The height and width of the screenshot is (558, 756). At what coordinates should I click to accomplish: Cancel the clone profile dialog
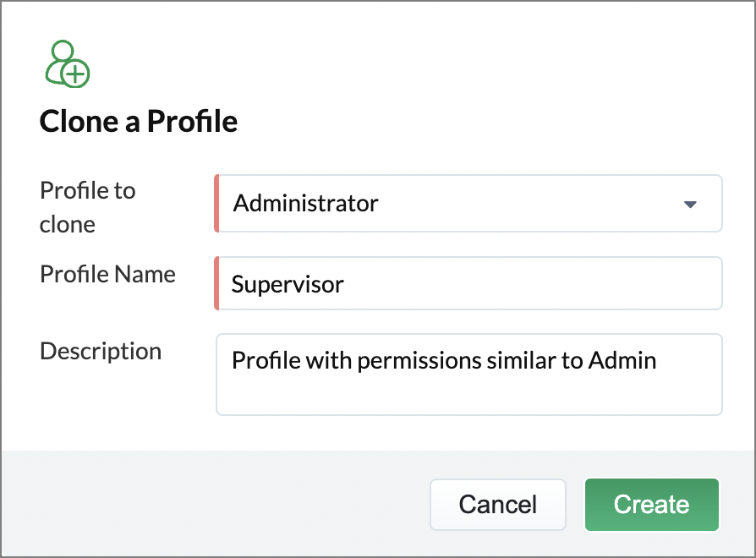click(x=497, y=505)
